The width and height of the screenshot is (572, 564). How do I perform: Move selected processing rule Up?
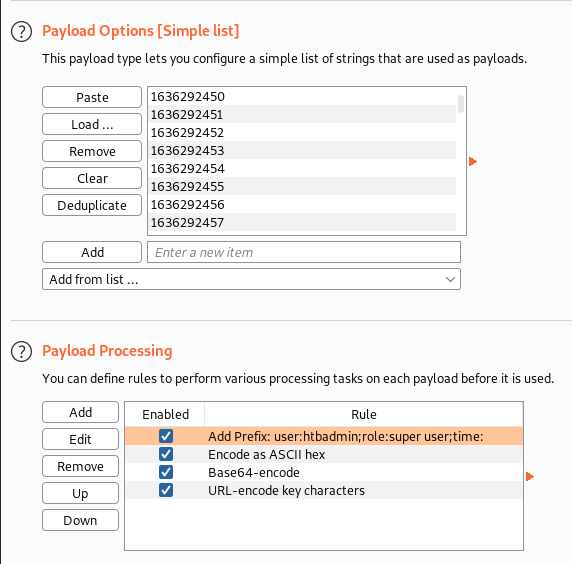pos(80,493)
